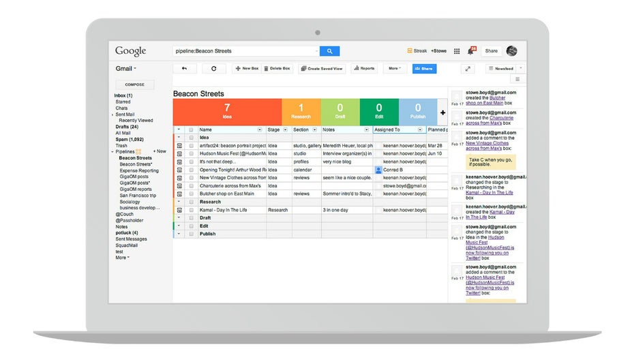The height and width of the screenshot is (364, 634).
Task: Open dropdown arrow next to Newsfeed
Action: (x=521, y=69)
